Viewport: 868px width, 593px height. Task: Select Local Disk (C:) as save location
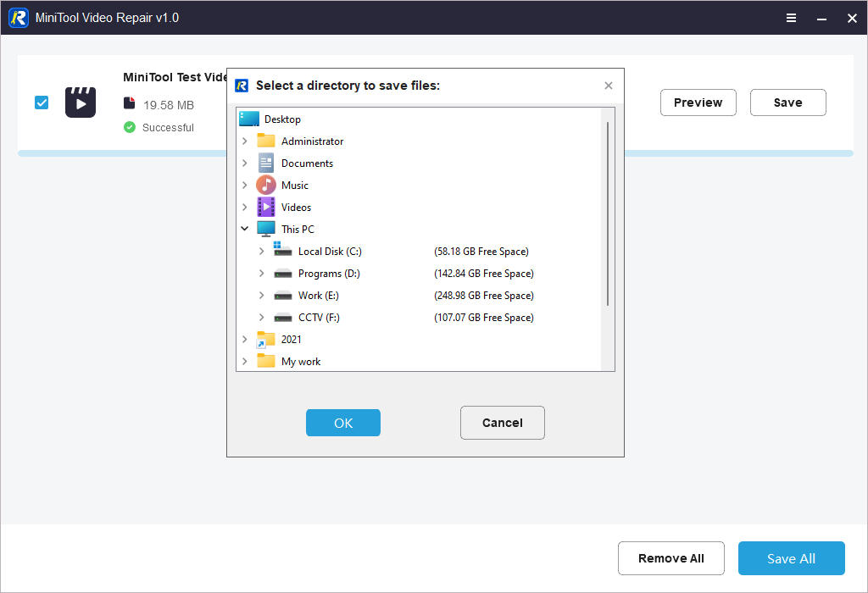point(330,251)
